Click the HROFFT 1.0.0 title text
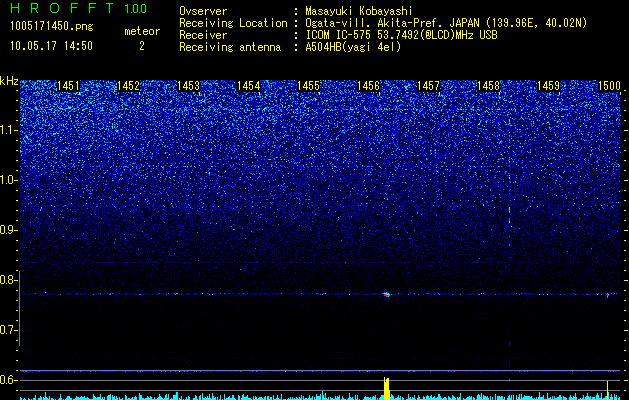Viewport: 629px width, 400px height. pyautogui.click(x=78, y=8)
